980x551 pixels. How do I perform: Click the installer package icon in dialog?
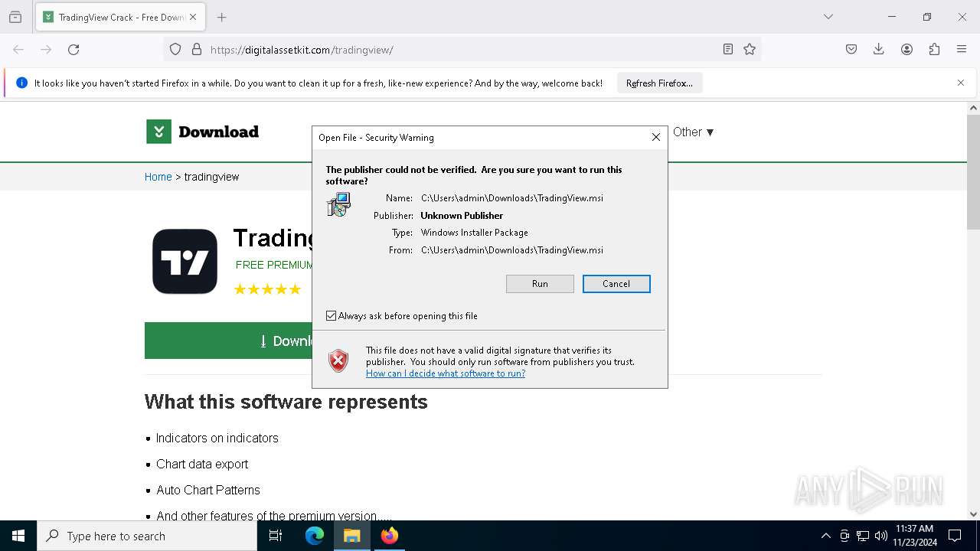[x=338, y=204]
